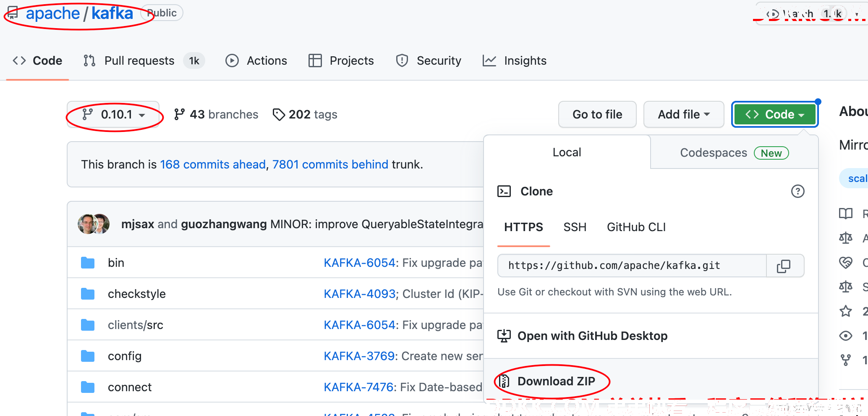Open the KAFKA-7476 commit link
Viewport: 868px width, 416px height.
tap(359, 387)
